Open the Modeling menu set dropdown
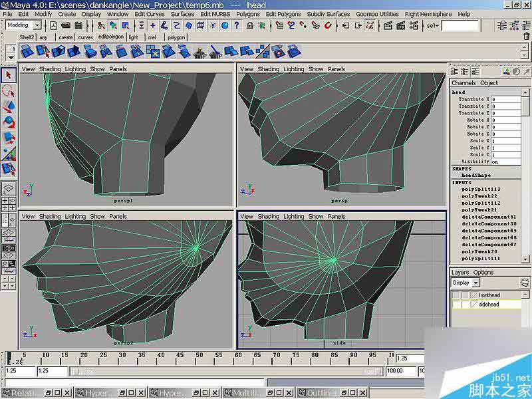 click(37, 25)
